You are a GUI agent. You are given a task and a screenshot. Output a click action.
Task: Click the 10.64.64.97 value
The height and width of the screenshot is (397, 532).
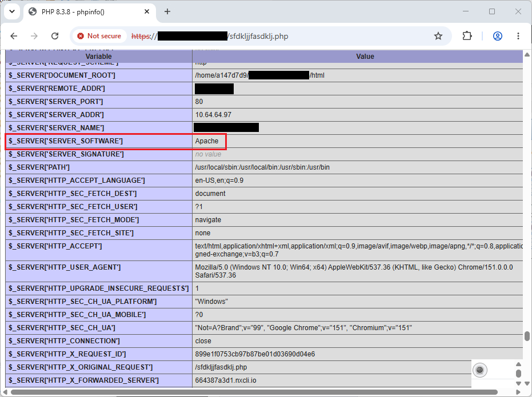pyautogui.click(x=213, y=115)
